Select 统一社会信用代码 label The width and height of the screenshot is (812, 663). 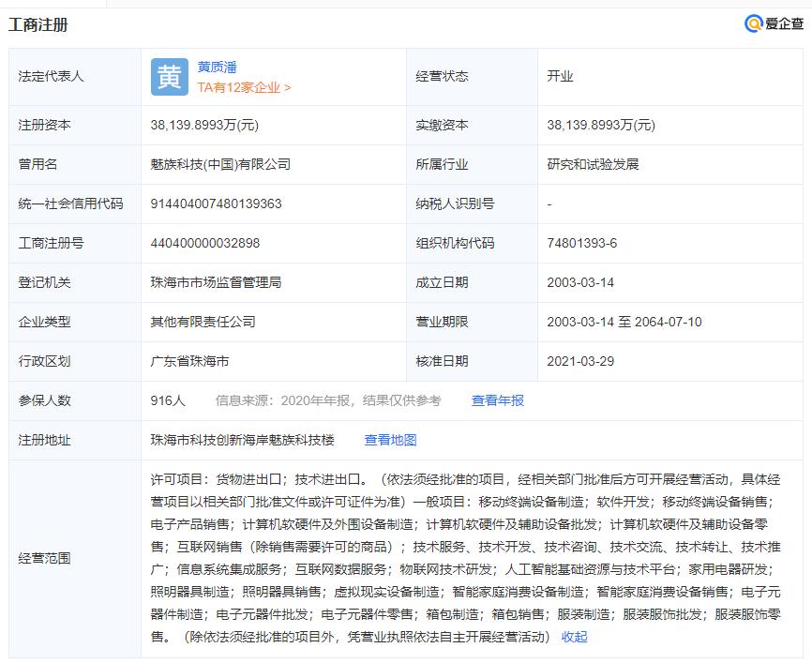click(71, 203)
